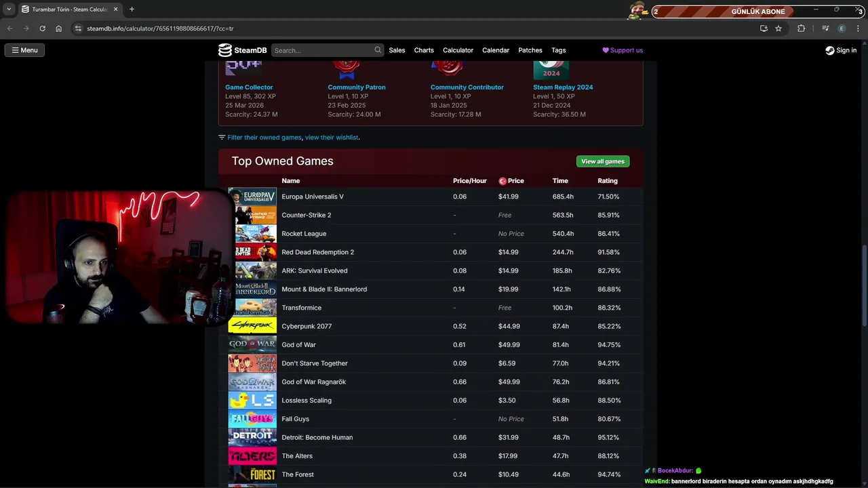Viewport: 868px width, 488px height.
Task: Open the Calendar navigation item
Action: click(496, 50)
